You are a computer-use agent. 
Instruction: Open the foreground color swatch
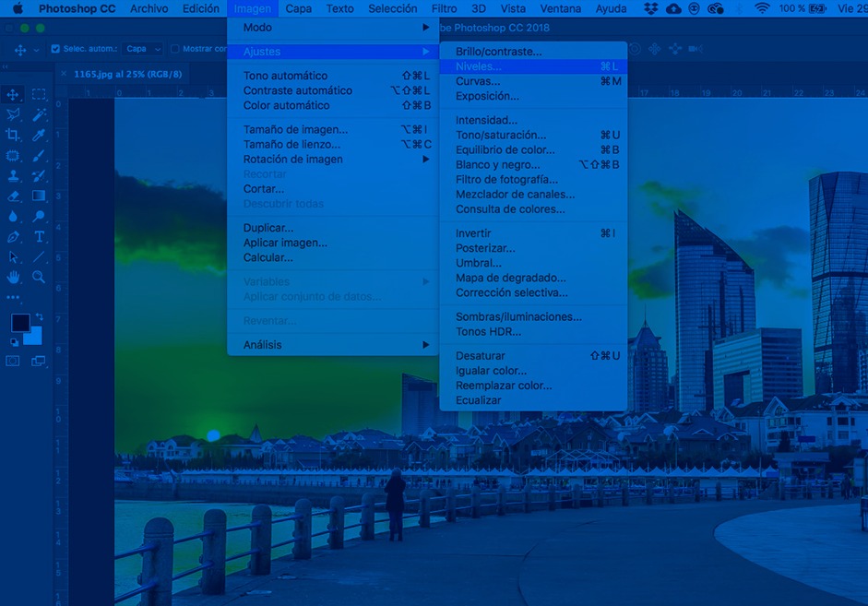click(x=20, y=323)
